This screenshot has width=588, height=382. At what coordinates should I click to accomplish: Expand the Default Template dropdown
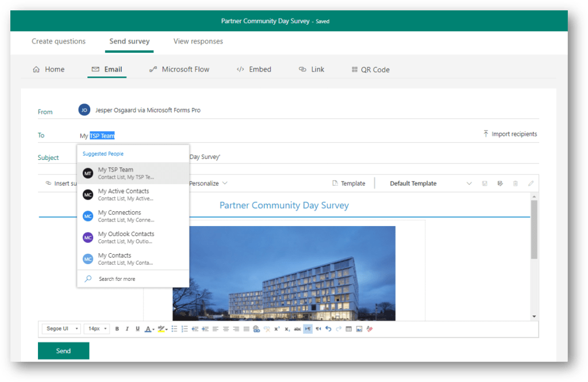[x=469, y=184]
